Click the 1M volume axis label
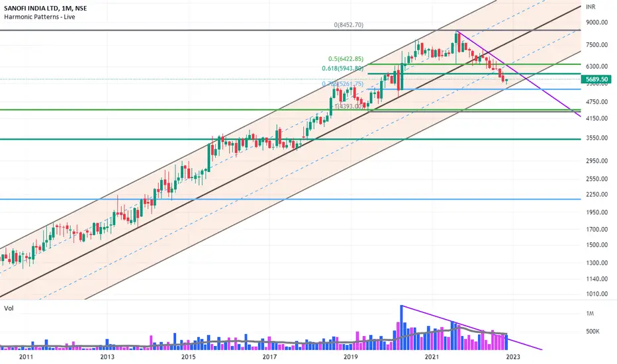Screen dimensions: 617x364 pyautogui.click(x=590, y=314)
